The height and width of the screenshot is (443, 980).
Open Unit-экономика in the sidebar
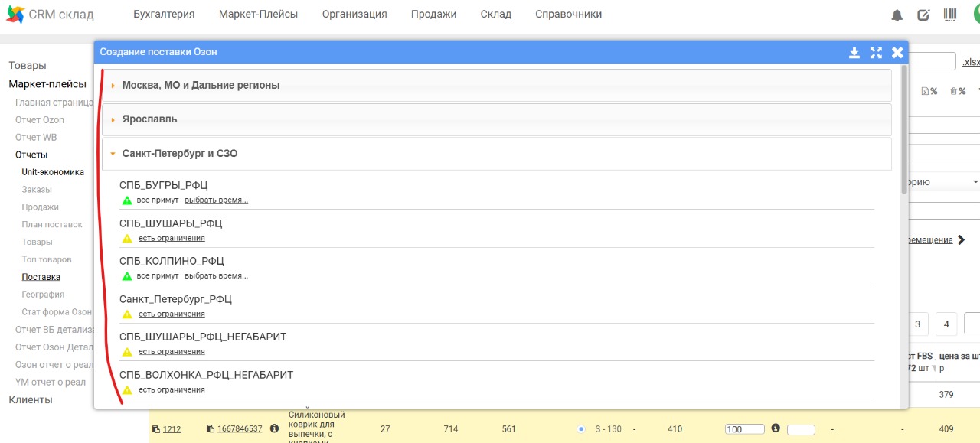click(x=53, y=172)
